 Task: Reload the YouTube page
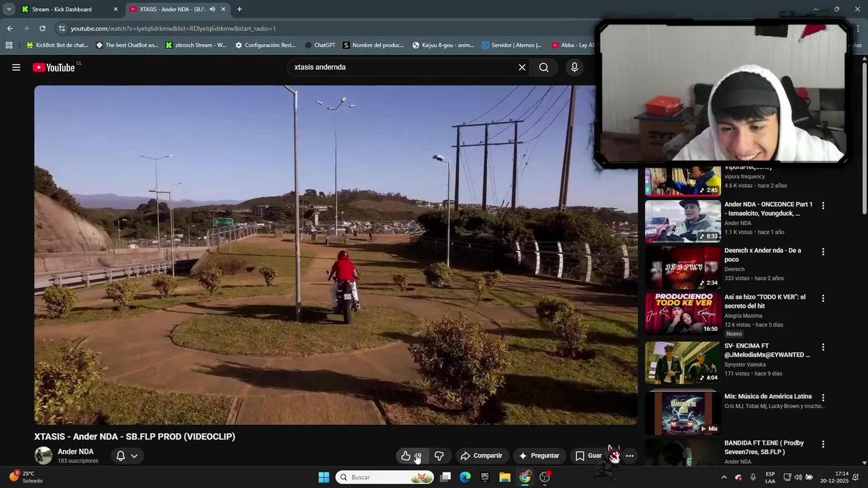pos(42,28)
